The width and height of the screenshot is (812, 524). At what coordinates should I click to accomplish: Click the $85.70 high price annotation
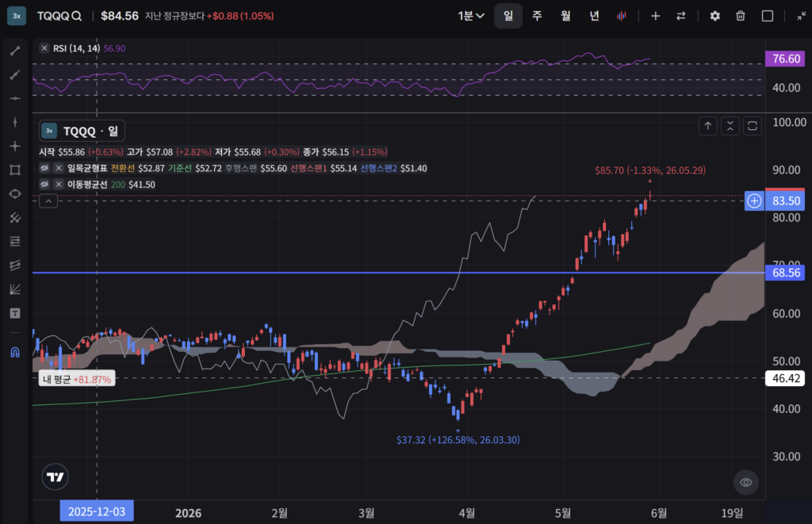650,170
